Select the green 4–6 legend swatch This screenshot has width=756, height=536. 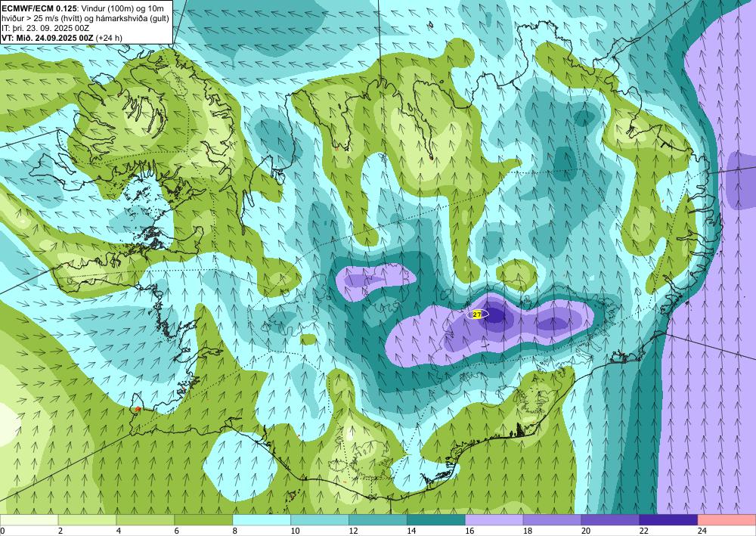point(146,520)
